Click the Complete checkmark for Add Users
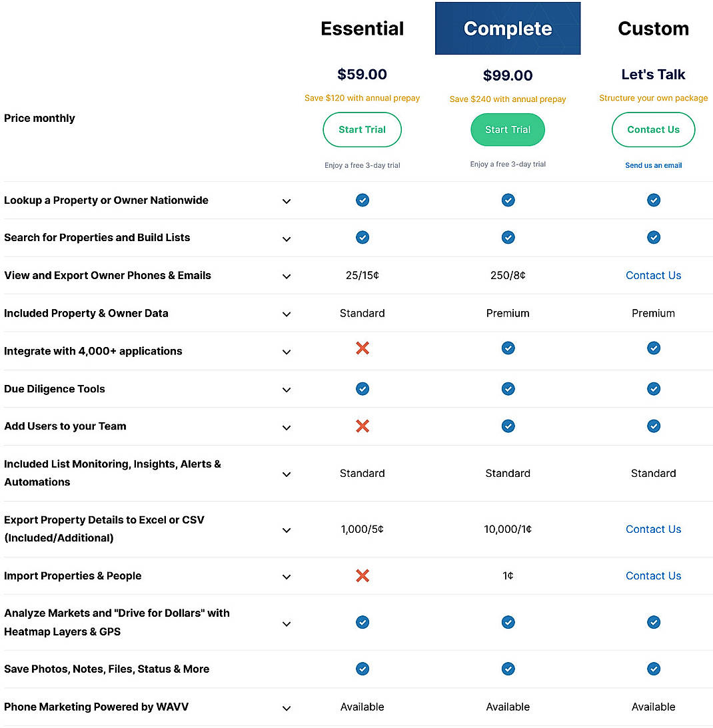 click(x=508, y=426)
